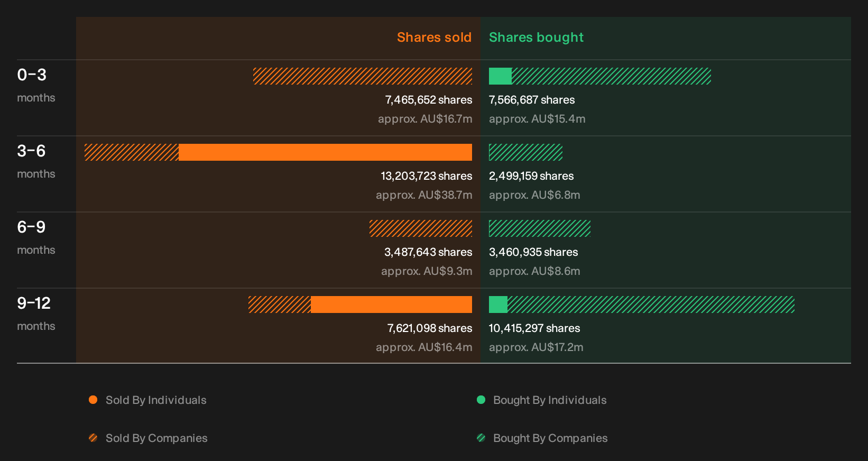Viewport: 868px width, 461px height.
Task: Click the 9-12 months striped orange companies segment
Action: click(x=280, y=305)
